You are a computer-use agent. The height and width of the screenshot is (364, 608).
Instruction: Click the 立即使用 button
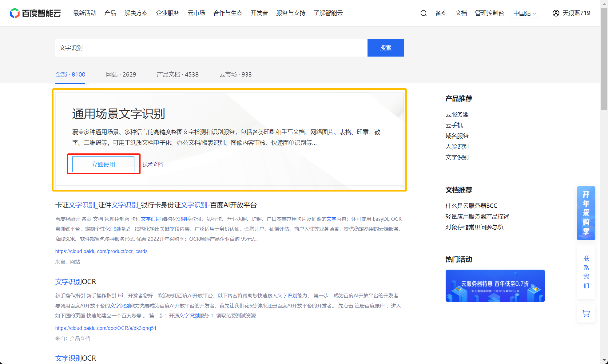(x=103, y=164)
